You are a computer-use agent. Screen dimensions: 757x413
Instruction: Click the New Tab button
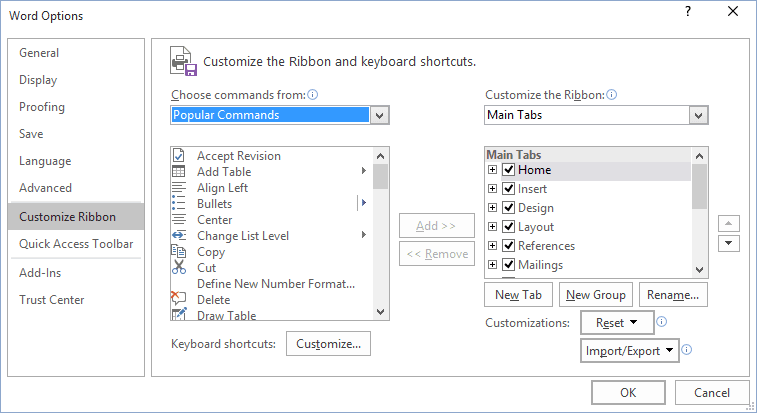(x=519, y=295)
